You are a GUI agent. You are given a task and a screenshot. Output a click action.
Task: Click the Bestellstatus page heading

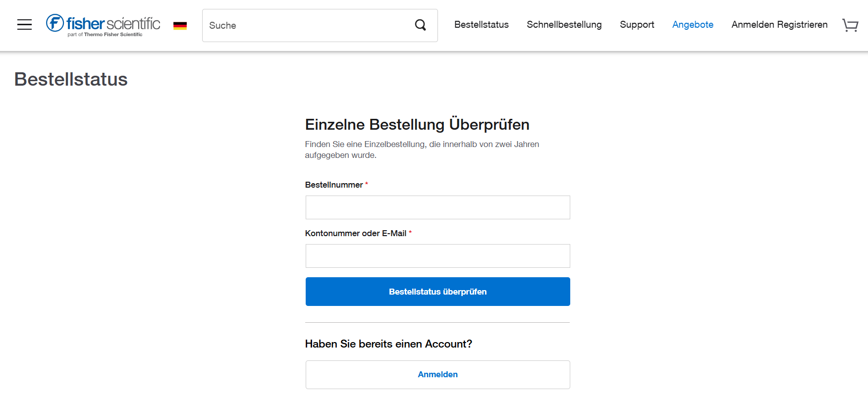pyautogui.click(x=71, y=79)
